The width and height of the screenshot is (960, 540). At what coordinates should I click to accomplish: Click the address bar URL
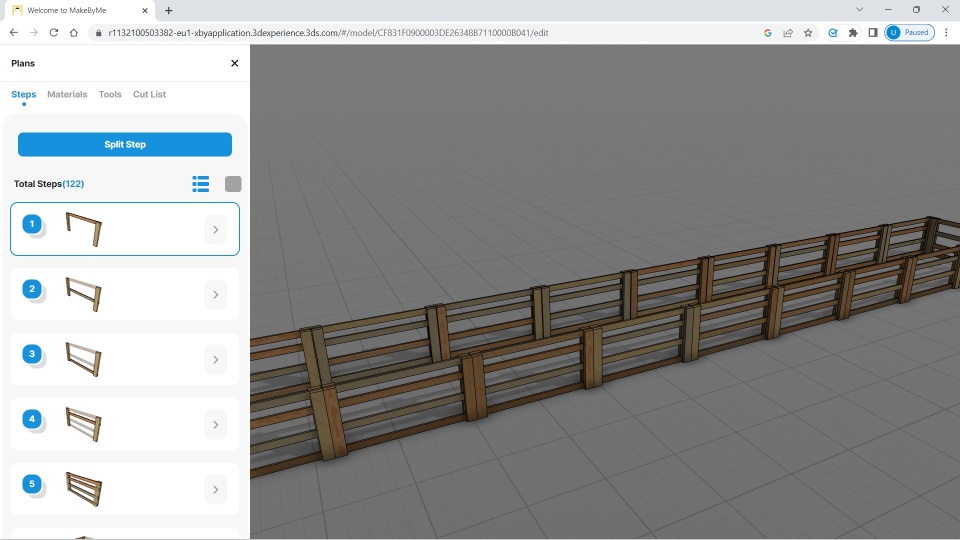[328, 32]
